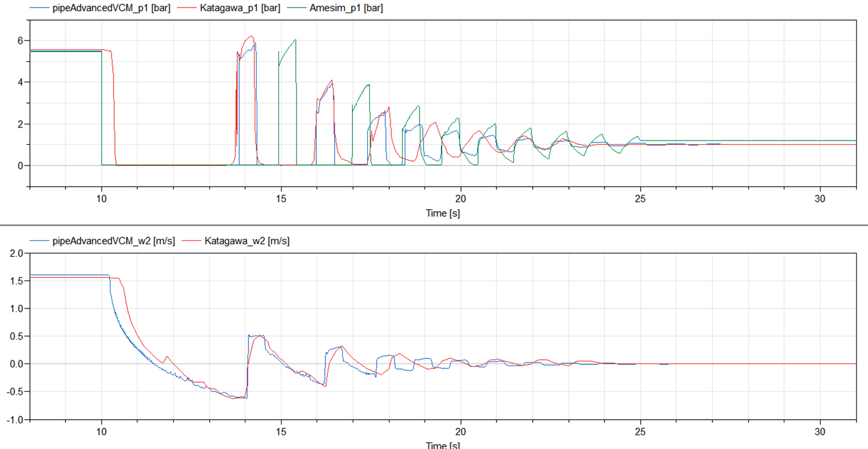Click the lower plot's Time [s] axis title

[x=443, y=445]
